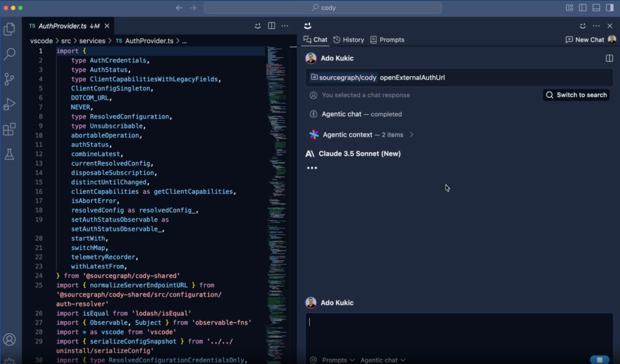The width and height of the screenshot is (620, 364).
Task: Toggle split view on Ado Kukic's message
Action: pos(609,58)
